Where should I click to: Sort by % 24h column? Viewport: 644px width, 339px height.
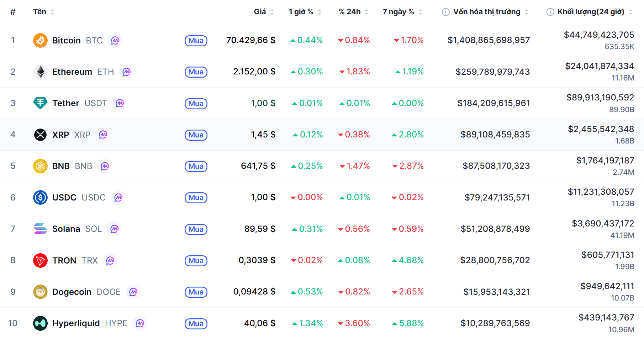point(354,12)
